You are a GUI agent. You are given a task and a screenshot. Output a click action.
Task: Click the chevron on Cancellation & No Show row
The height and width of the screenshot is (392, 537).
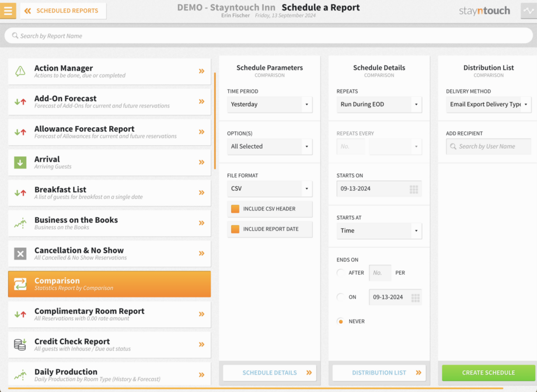tap(202, 253)
